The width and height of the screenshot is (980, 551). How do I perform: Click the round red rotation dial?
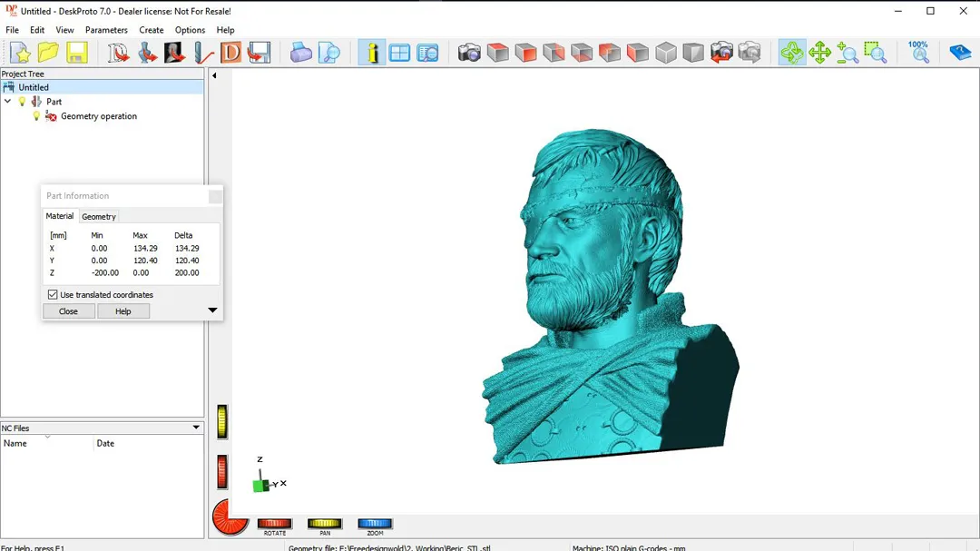tap(230, 517)
